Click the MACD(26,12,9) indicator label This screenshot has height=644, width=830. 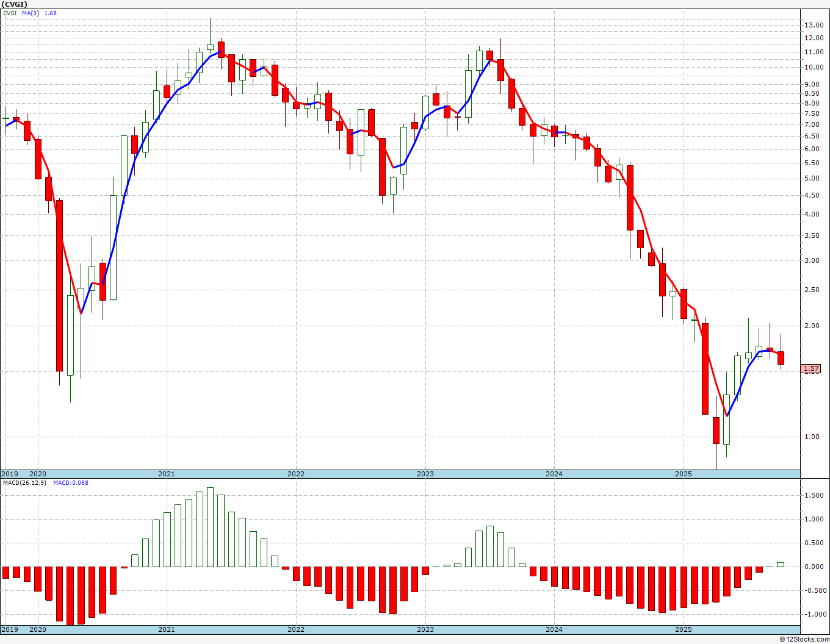click(24, 483)
